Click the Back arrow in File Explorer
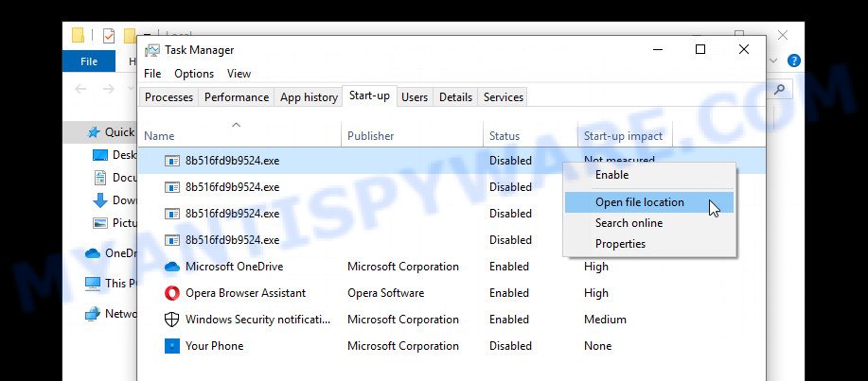Image resolution: width=868 pixels, height=381 pixels. point(80,89)
